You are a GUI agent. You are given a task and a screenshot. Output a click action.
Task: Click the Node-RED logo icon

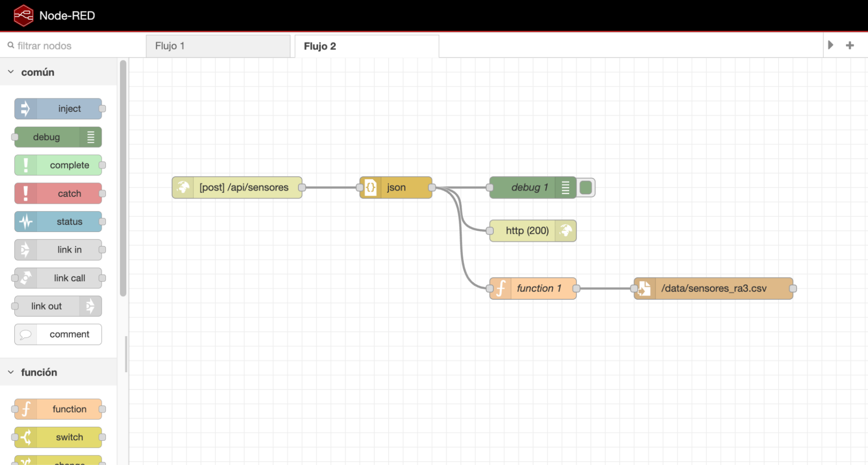pyautogui.click(x=23, y=16)
